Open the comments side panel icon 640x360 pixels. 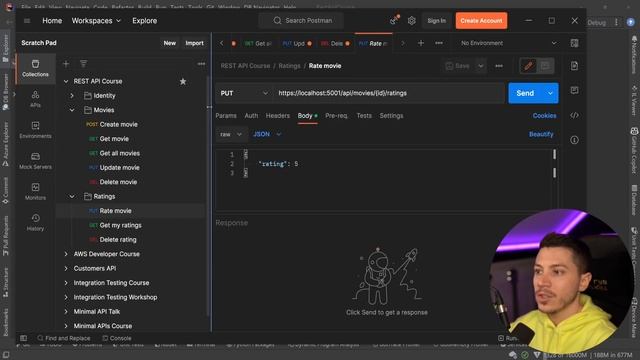coord(574,90)
